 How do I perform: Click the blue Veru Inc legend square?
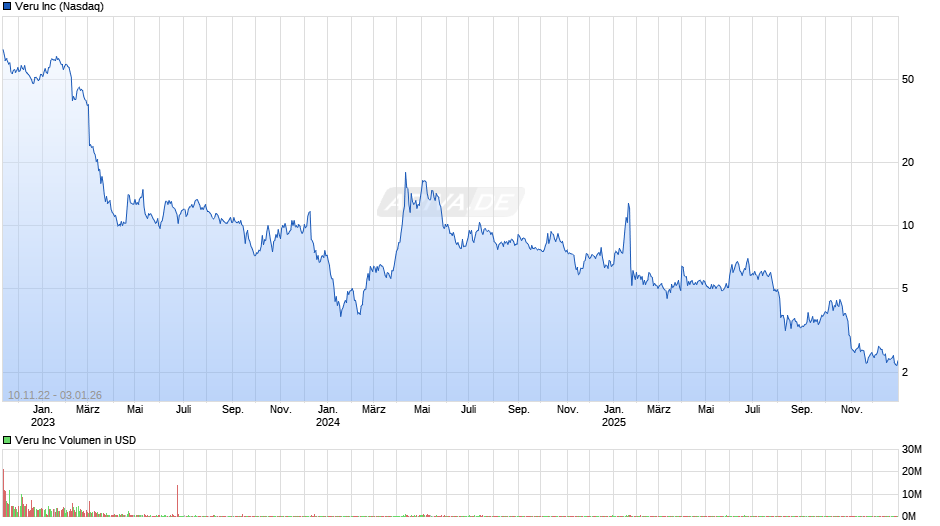(x=7, y=7)
